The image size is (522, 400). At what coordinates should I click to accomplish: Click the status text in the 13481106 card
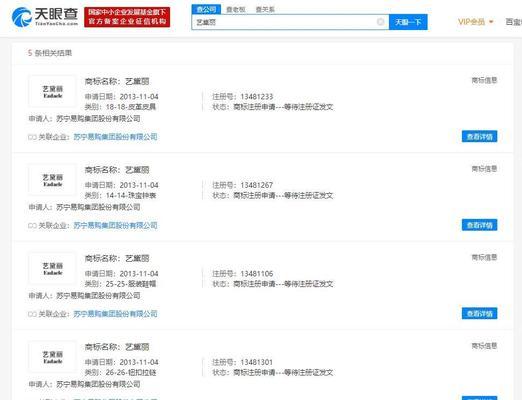click(273, 284)
